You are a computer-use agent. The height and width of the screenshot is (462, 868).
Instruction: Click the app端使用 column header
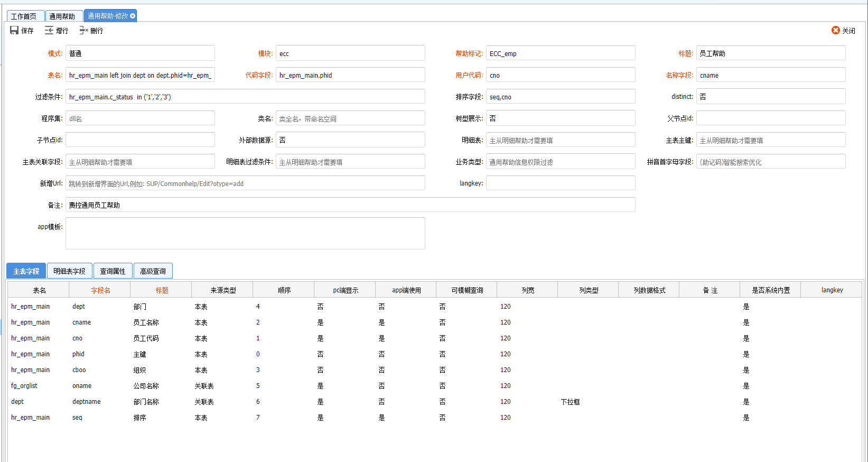coord(406,290)
